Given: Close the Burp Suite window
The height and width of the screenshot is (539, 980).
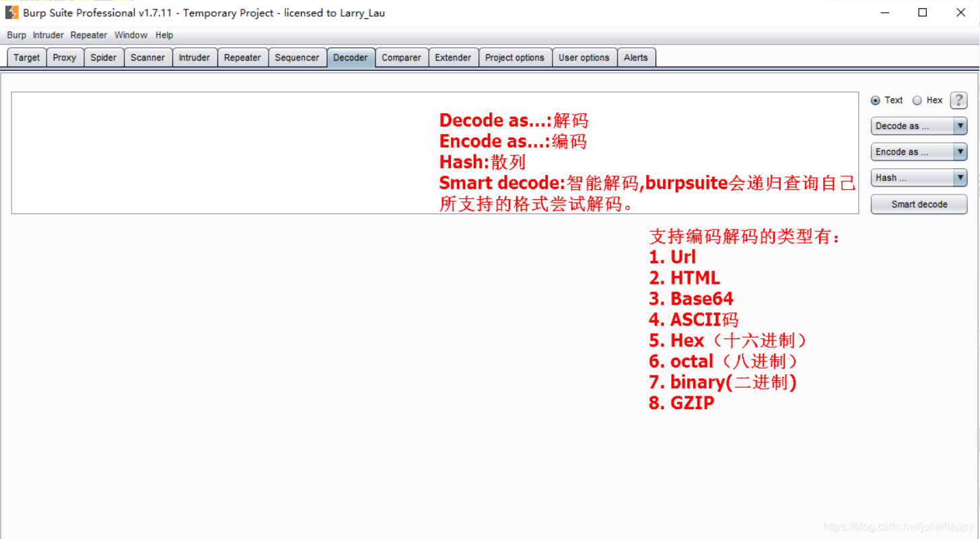Looking at the screenshot, I should pos(961,12).
